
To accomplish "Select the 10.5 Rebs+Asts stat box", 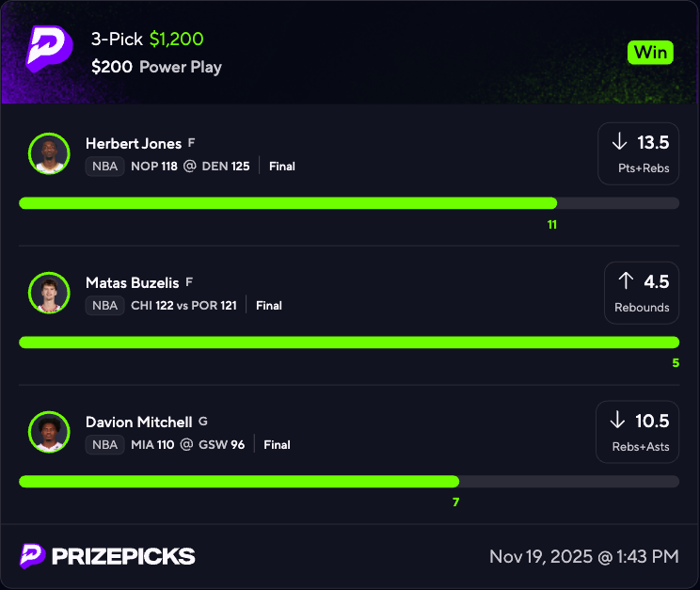I will [x=637, y=432].
